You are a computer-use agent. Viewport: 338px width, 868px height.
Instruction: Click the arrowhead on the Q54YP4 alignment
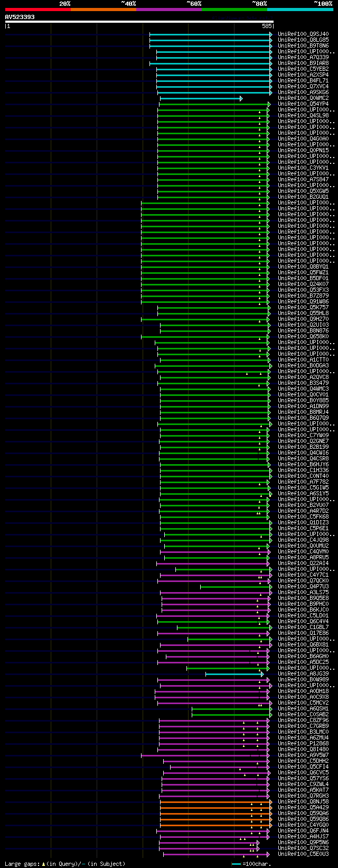(269, 104)
